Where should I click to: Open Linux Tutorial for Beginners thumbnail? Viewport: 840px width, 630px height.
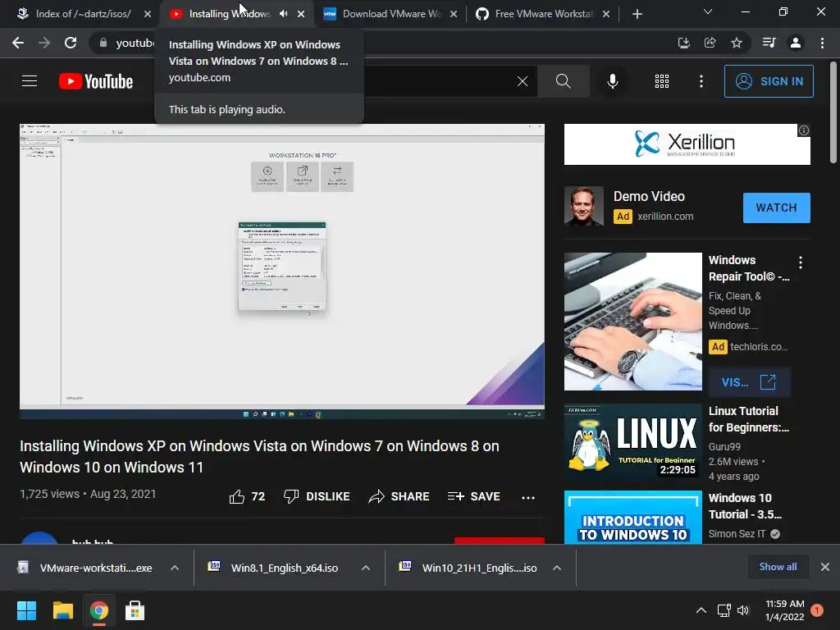point(632,442)
